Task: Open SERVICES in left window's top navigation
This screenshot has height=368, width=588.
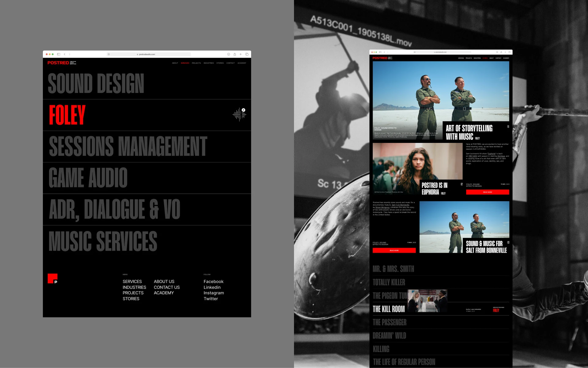Action: coord(185,63)
